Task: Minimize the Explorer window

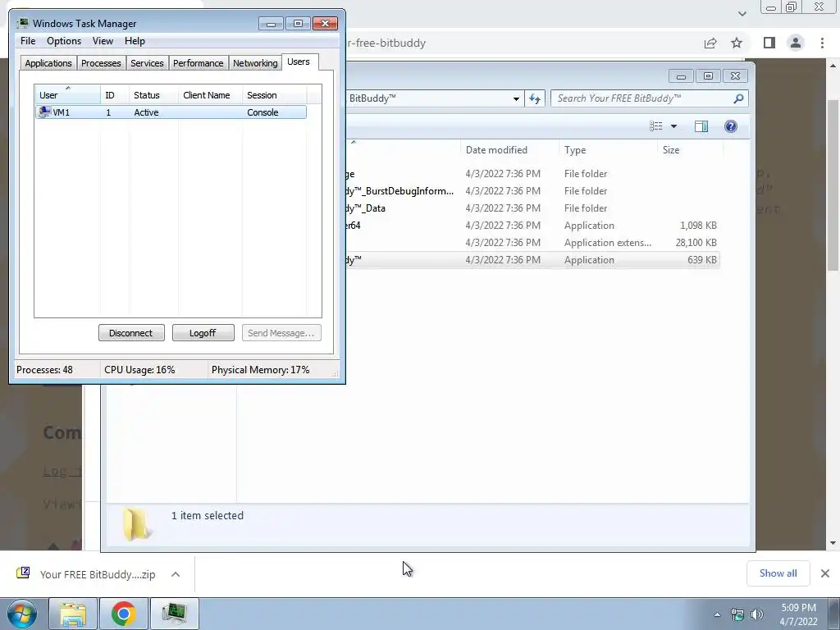Action: [681, 76]
